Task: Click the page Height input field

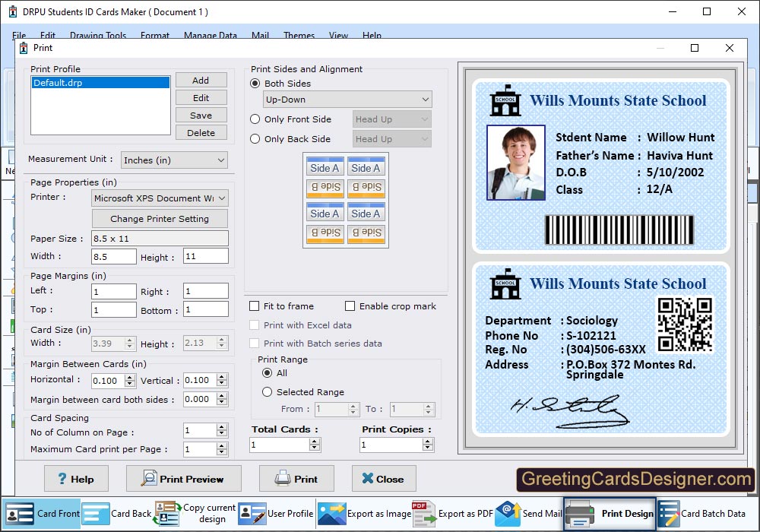Action: (x=206, y=256)
